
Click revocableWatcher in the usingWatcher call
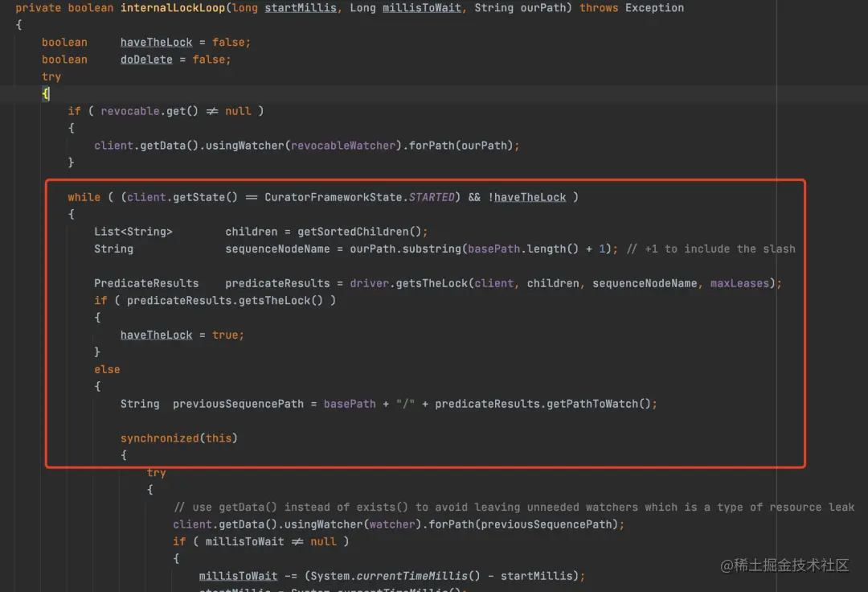pos(343,145)
